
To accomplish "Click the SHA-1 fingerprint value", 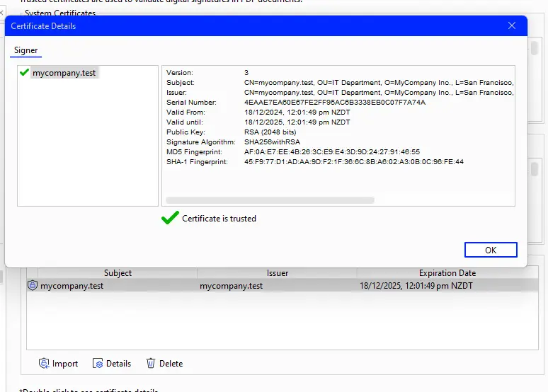I will coord(354,162).
